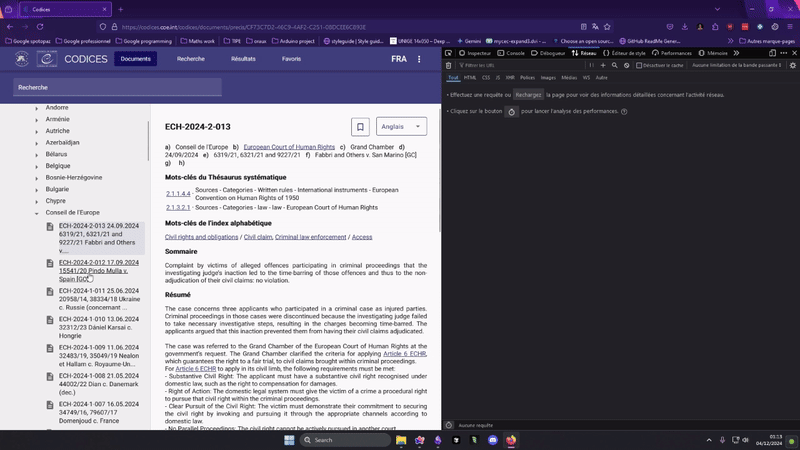The width and height of the screenshot is (800, 450).
Task: Open the network search magnifier
Action: 615,65
